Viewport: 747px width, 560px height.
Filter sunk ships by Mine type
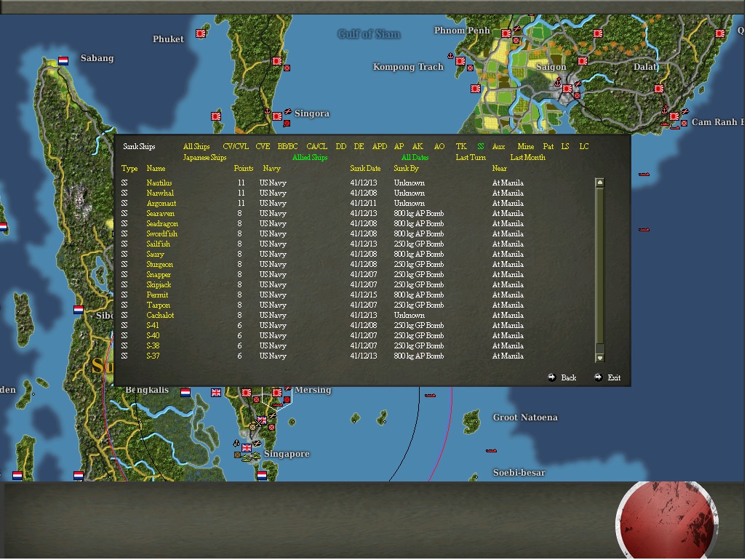coord(525,147)
